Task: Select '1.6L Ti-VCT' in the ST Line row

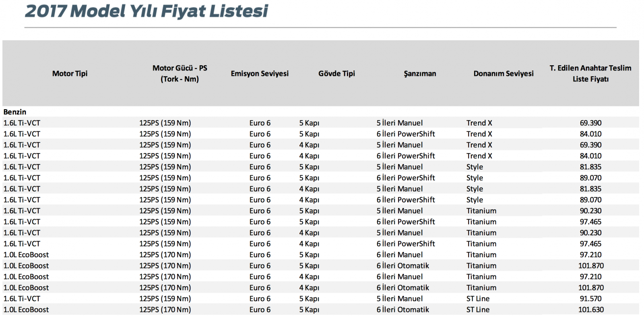Action: [x=22, y=299]
